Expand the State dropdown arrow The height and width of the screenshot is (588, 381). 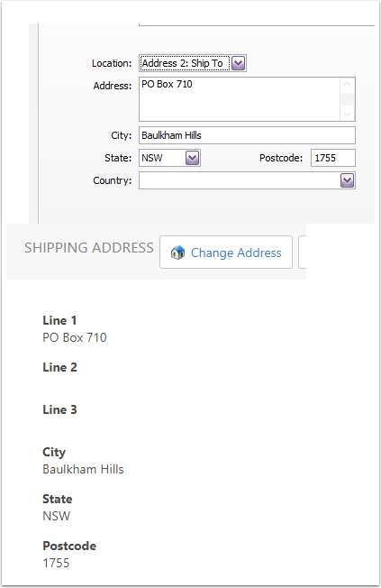click(x=193, y=158)
